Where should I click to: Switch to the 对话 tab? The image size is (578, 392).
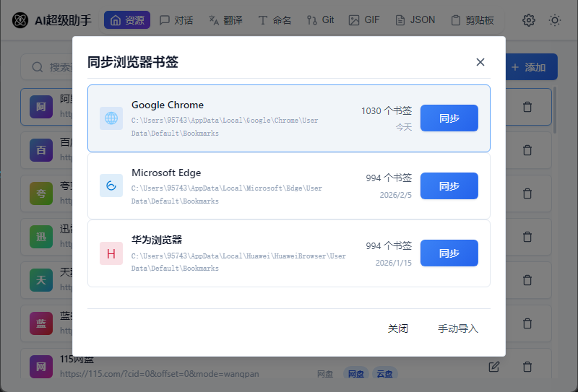tap(176, 20)
